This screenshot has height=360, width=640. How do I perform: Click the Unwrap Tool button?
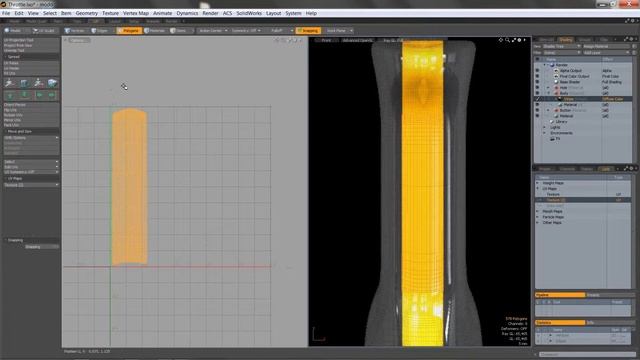[x=31, y=51]
